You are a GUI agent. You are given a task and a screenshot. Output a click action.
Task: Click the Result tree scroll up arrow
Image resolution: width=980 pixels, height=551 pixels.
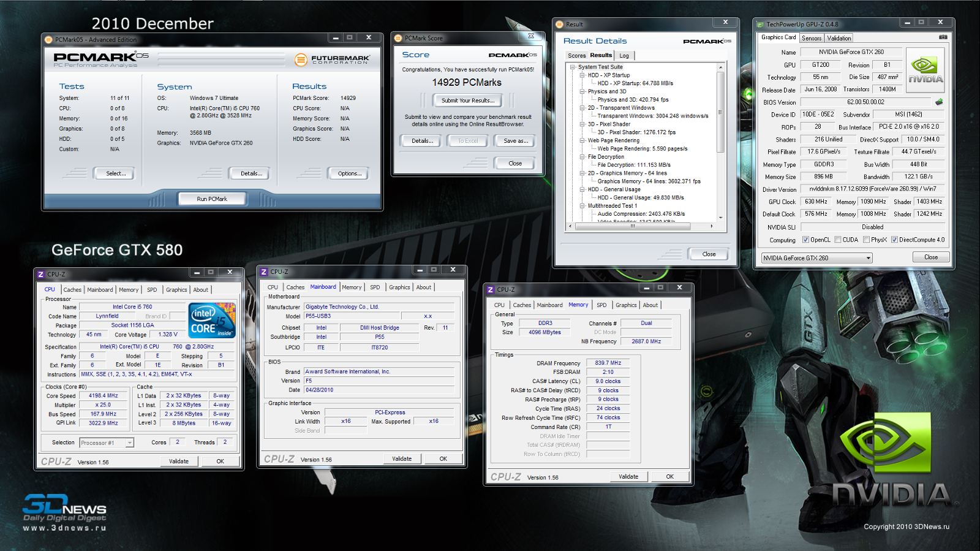pos(720,67)
